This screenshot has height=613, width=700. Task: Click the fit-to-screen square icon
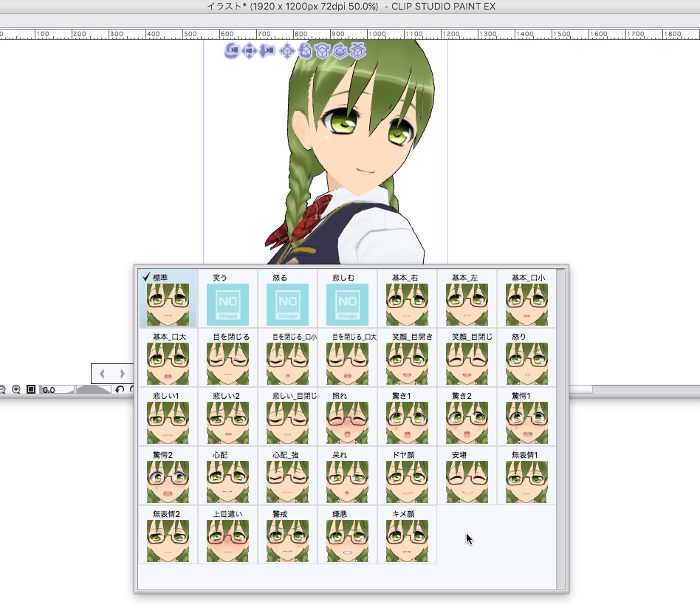(x=31, y=389)
